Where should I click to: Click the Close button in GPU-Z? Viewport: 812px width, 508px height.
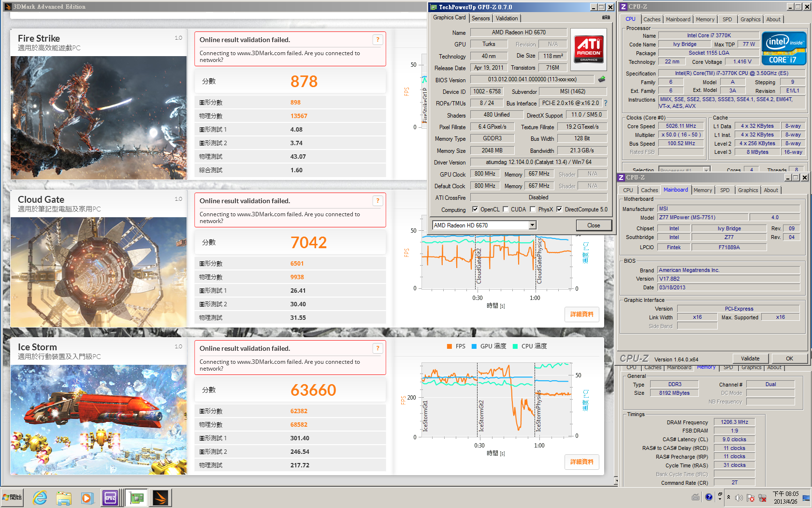tap(594, 225)
